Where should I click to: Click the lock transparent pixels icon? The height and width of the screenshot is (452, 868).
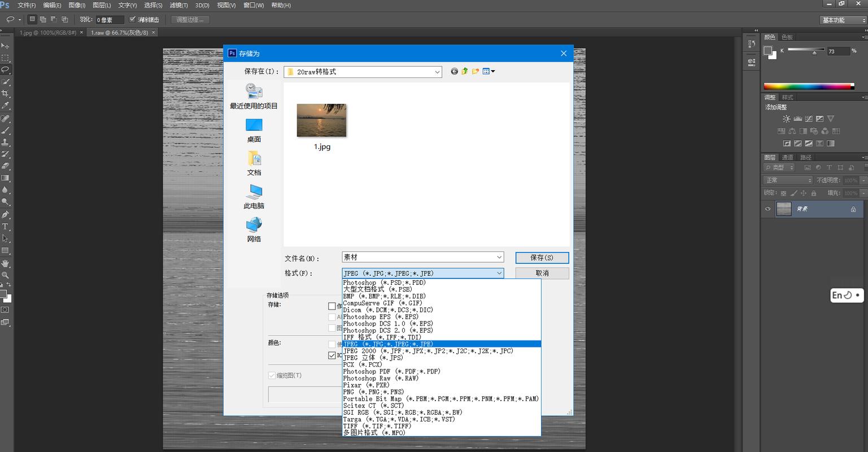(783, 193)
